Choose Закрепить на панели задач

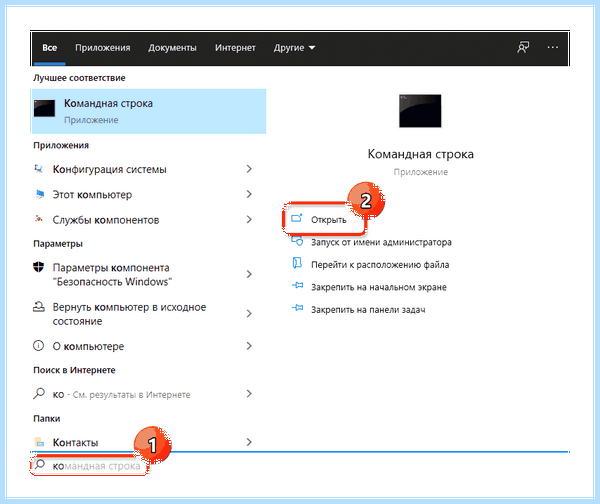[368, 310]
